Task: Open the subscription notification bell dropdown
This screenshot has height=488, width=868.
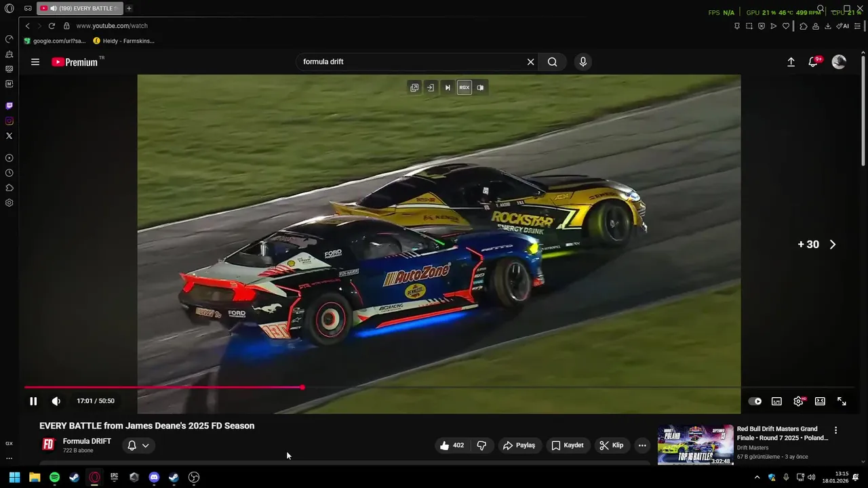Action: 138,445
